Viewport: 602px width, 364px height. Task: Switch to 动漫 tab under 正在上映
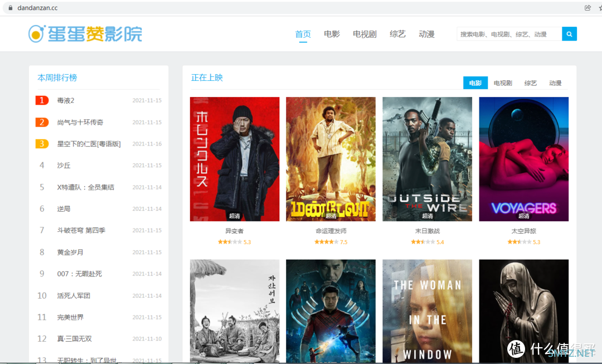coord(555,83)
